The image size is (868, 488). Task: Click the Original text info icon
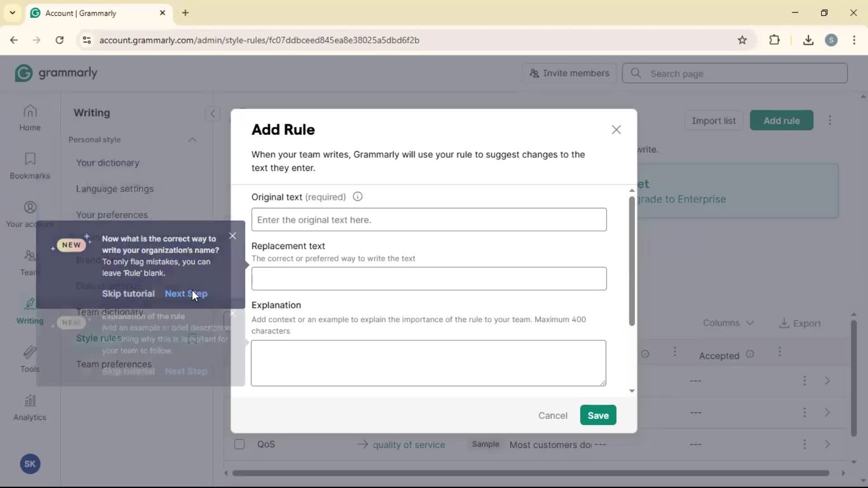[358, 197]
